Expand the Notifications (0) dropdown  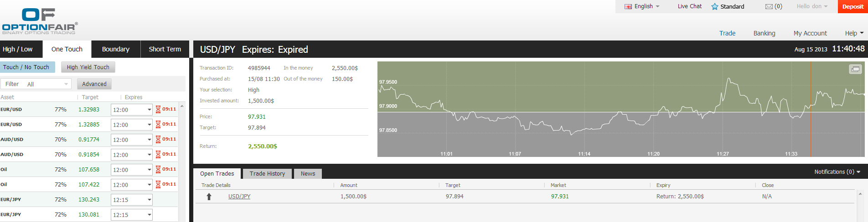tap(837, 172)
